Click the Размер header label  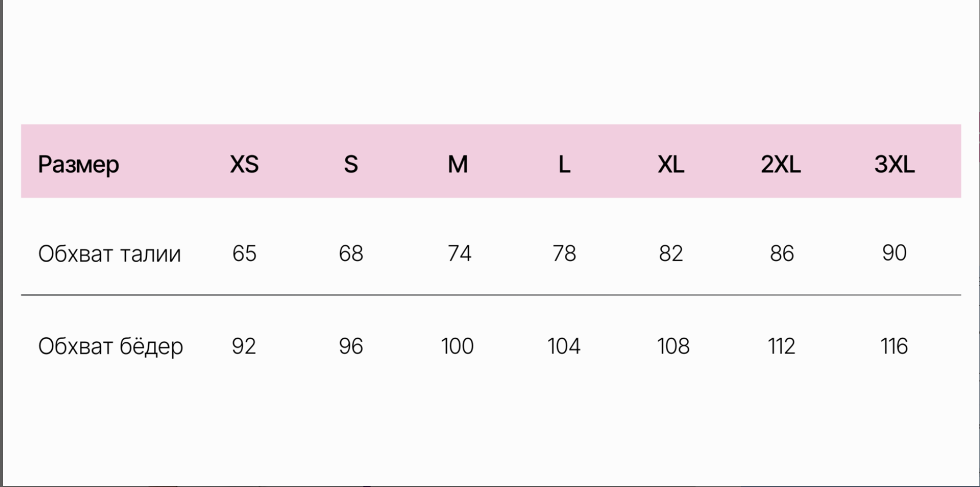pyautogui.click(x=78, y=165)
